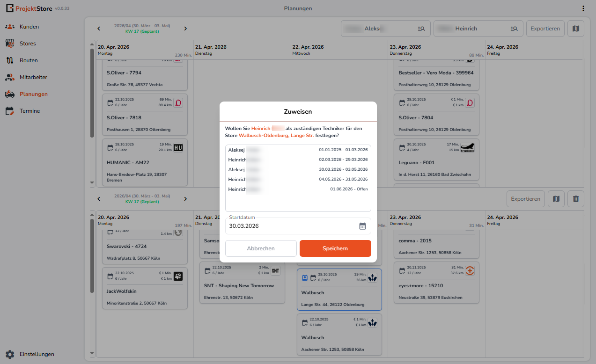This screenshot has height=364, width=596.
Task: Open Kunden in the sidebar
Action: [29, 27]
